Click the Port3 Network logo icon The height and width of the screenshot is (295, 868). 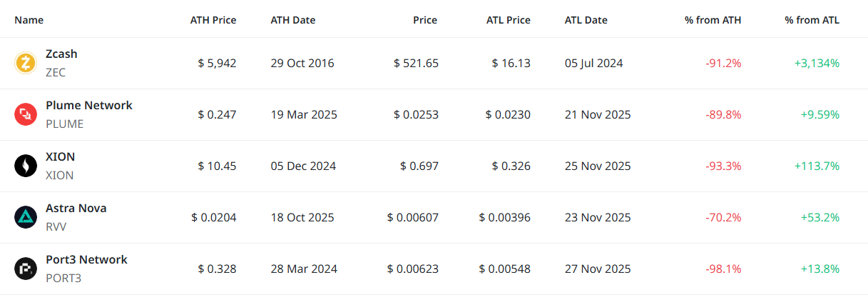[x=26, y=269]
